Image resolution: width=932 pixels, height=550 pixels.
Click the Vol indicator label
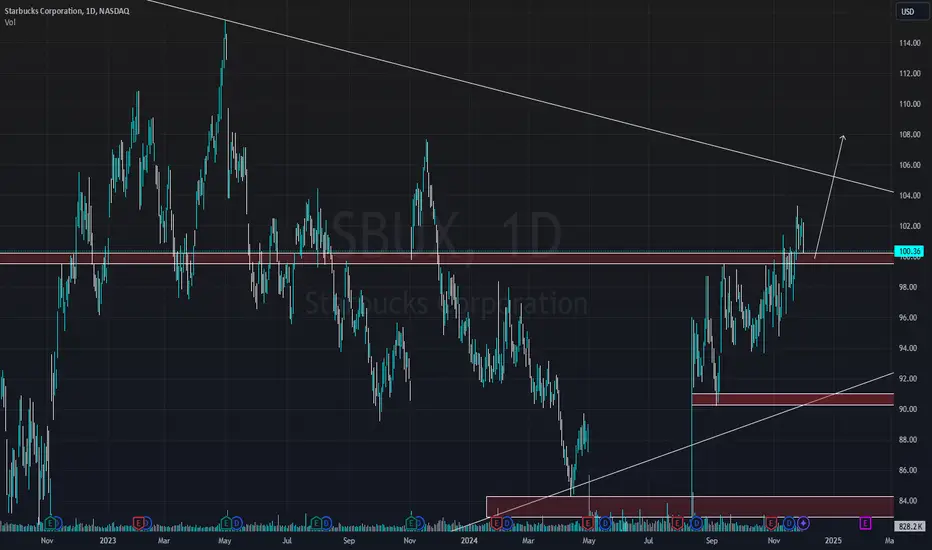tap(10, 23)
